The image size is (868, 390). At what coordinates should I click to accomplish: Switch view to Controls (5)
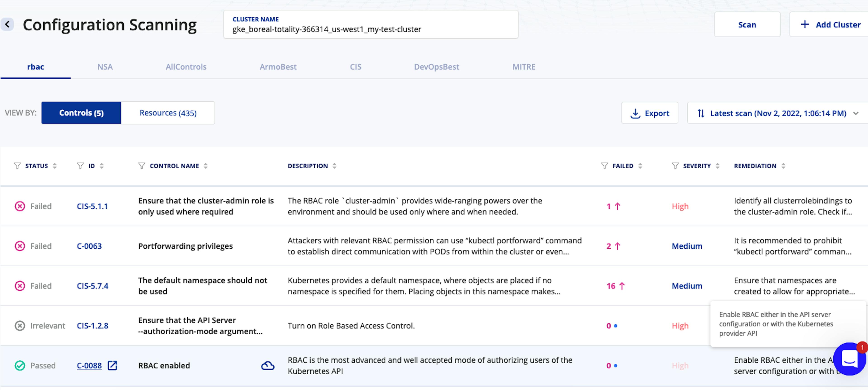81,113
